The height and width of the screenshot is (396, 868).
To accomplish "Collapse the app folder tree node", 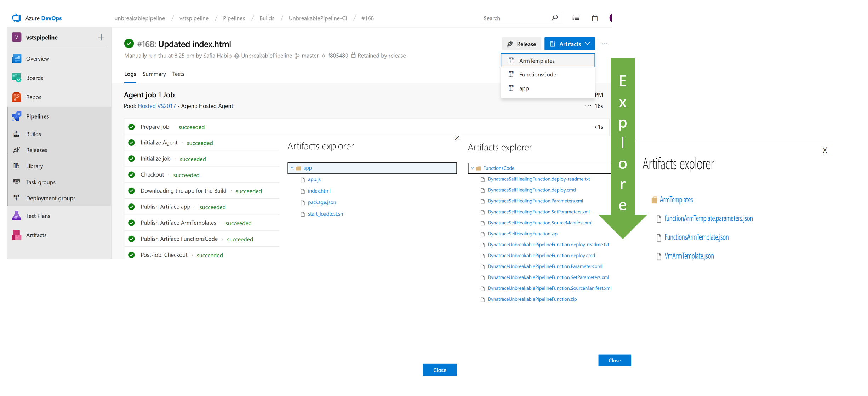I will (292, 168).
